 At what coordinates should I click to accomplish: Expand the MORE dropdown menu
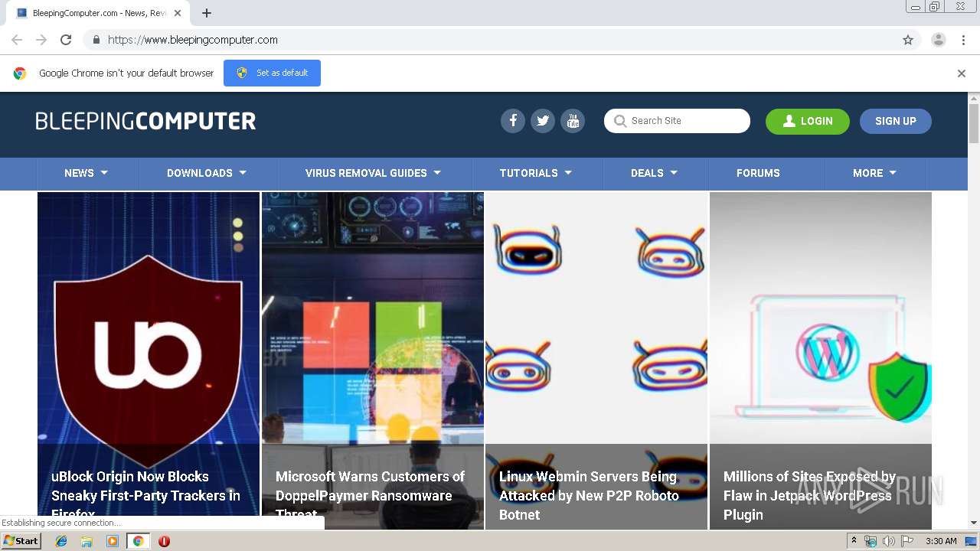click(x=874, y=173)
